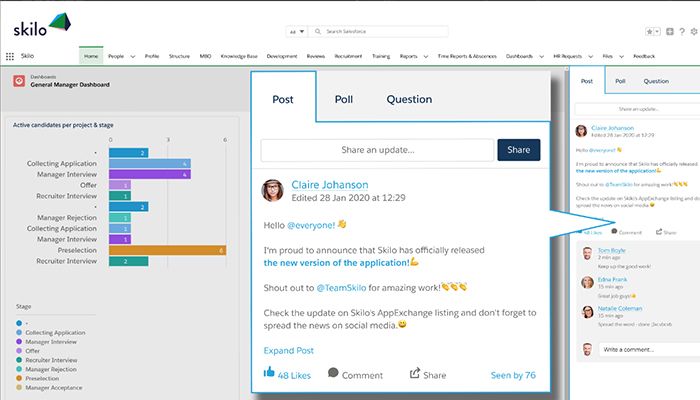Click the Expand Post link
This screenshot has width=700, height=400.
289,350
